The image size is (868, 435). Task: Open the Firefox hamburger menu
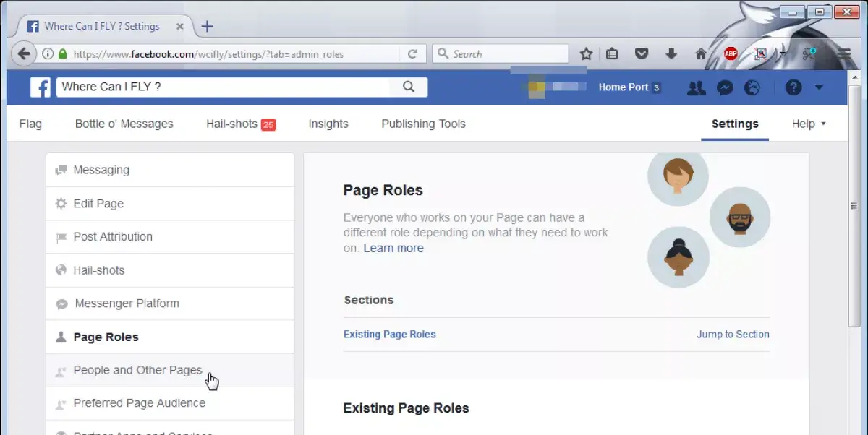(843, 54)
